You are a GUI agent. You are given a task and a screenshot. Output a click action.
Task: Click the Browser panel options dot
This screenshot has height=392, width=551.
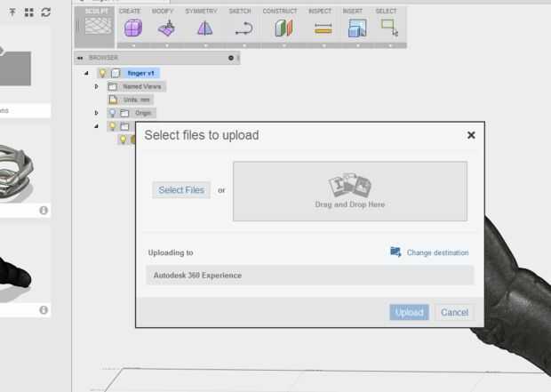(x=231, y=58)
